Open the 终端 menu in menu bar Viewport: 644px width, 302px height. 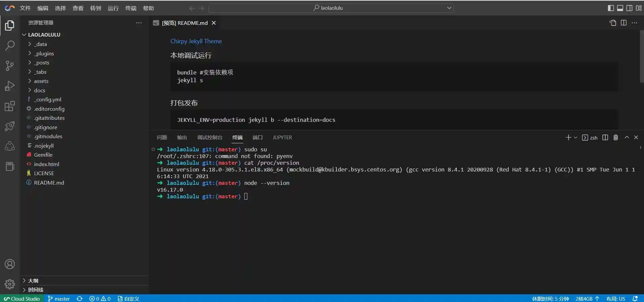pyautogui.click(x=131, y=8)
